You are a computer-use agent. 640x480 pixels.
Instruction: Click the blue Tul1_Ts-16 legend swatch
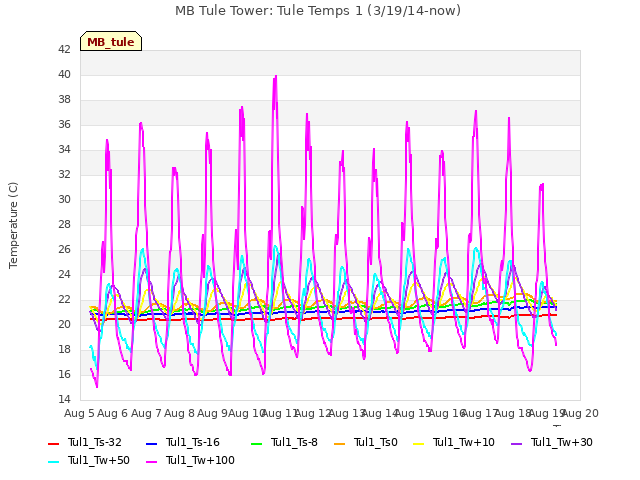pyautogui.click(x=151, y=443)
